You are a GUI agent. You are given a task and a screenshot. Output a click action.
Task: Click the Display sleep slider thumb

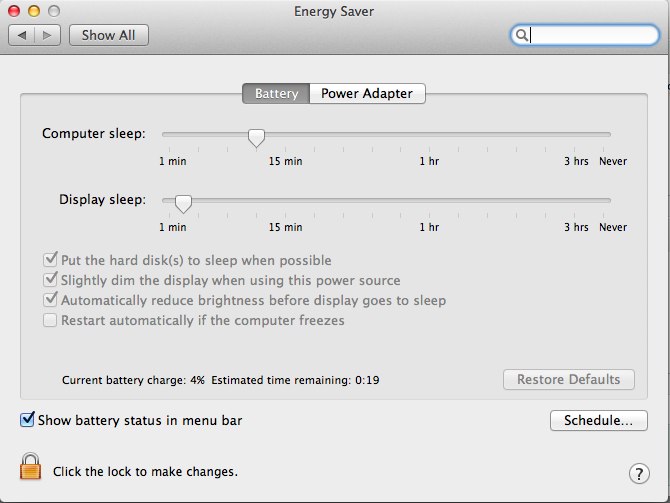pyautogui.click(x=183, y=204)
